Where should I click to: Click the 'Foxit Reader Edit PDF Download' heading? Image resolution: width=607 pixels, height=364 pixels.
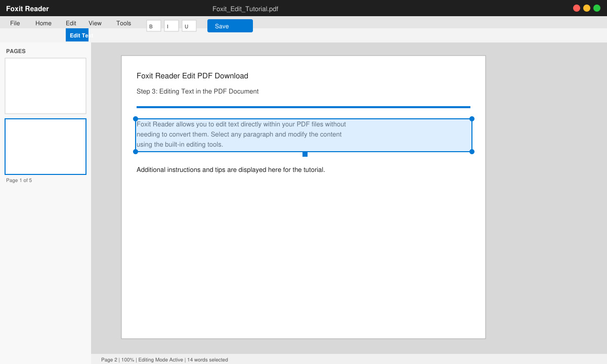(x=192, y=76)
